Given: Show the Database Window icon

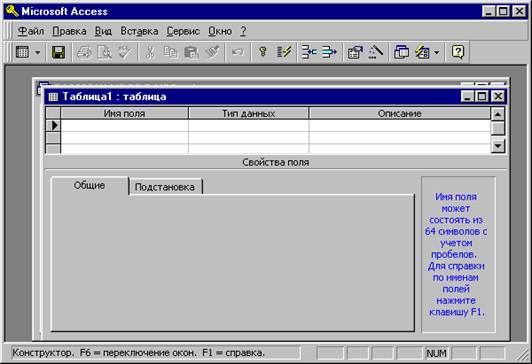Looking at the screenshot, I should 401,52.
